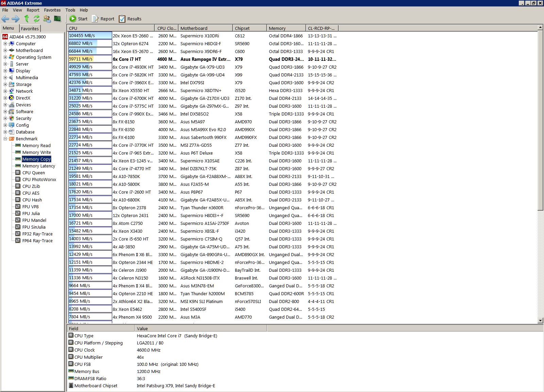This screenshot has height=392, width=544.
Task: Expand the Server tree node
Action: coord(5,64)
